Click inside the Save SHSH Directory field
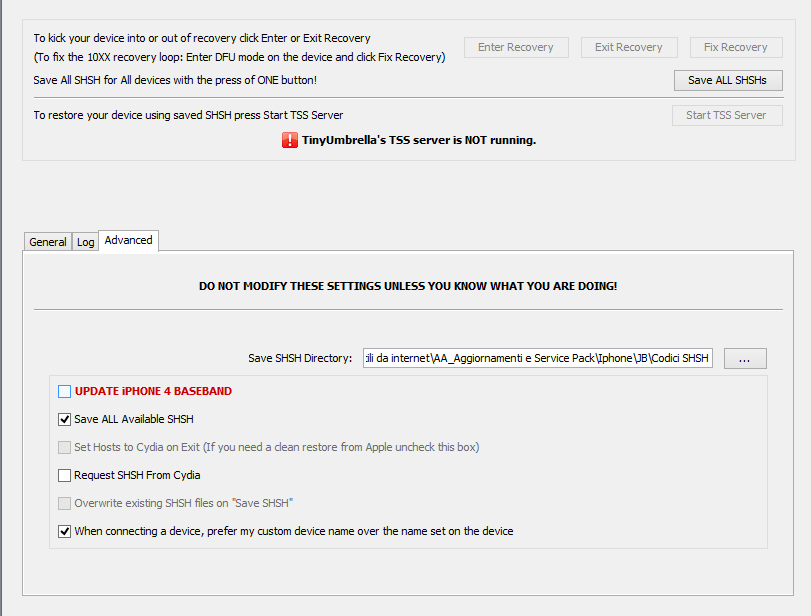811x616 pixels. (538, 358)
